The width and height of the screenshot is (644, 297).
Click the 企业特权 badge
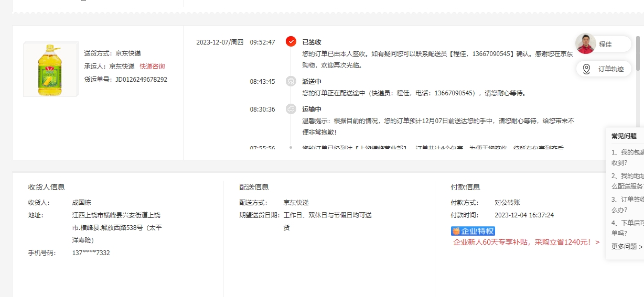tap(473, 231)
